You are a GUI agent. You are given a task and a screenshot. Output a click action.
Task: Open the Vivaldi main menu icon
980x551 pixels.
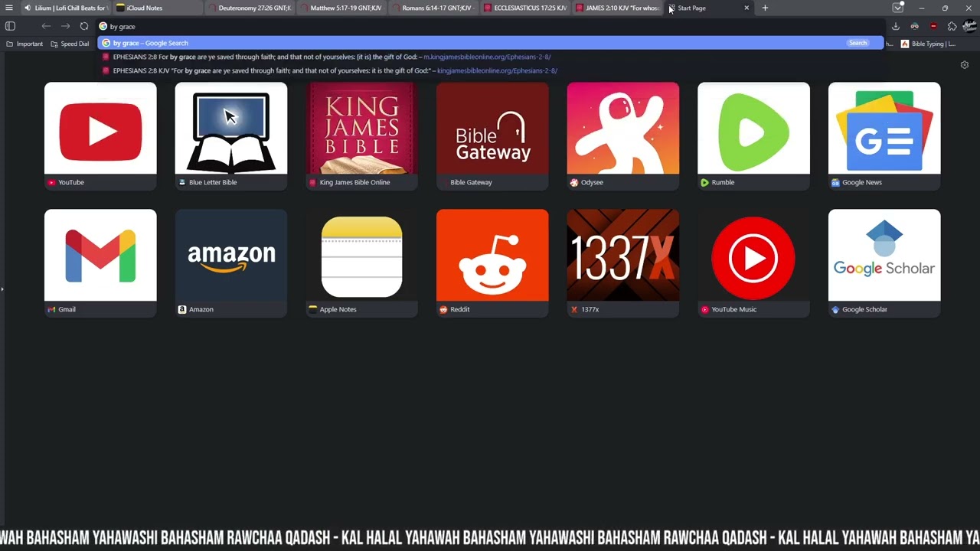point(9,8)
